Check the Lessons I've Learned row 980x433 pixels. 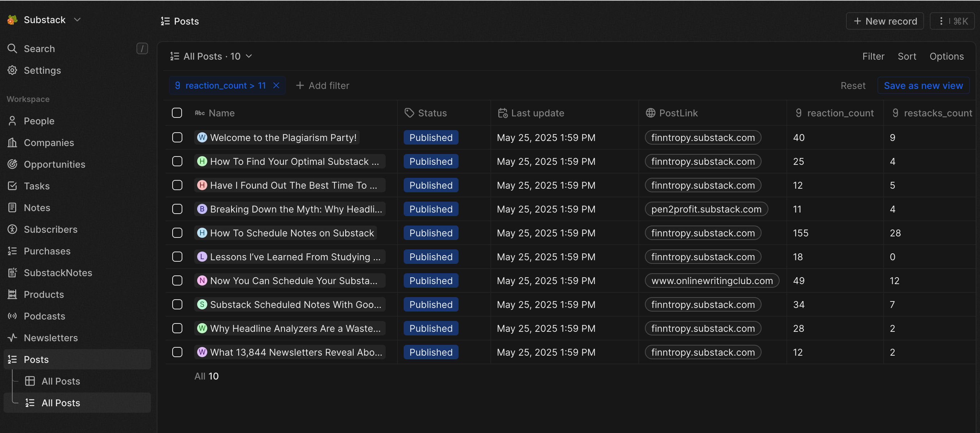click(177, 257)
